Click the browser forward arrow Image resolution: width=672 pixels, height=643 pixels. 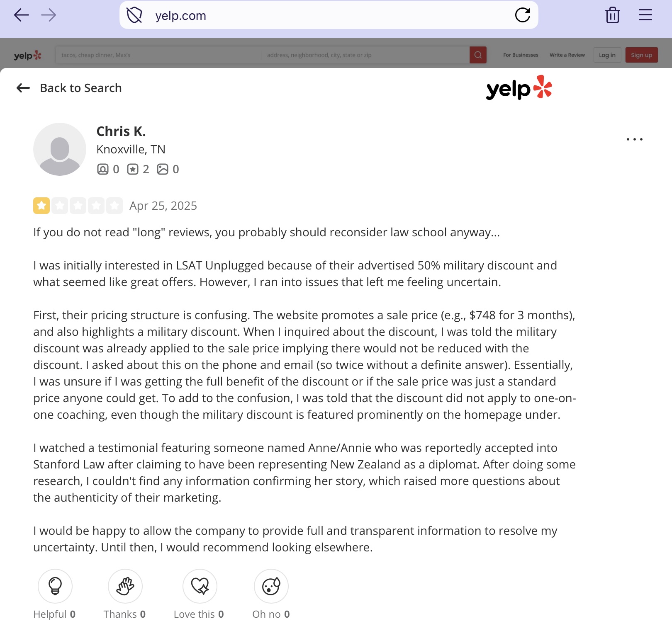(49, 15)
